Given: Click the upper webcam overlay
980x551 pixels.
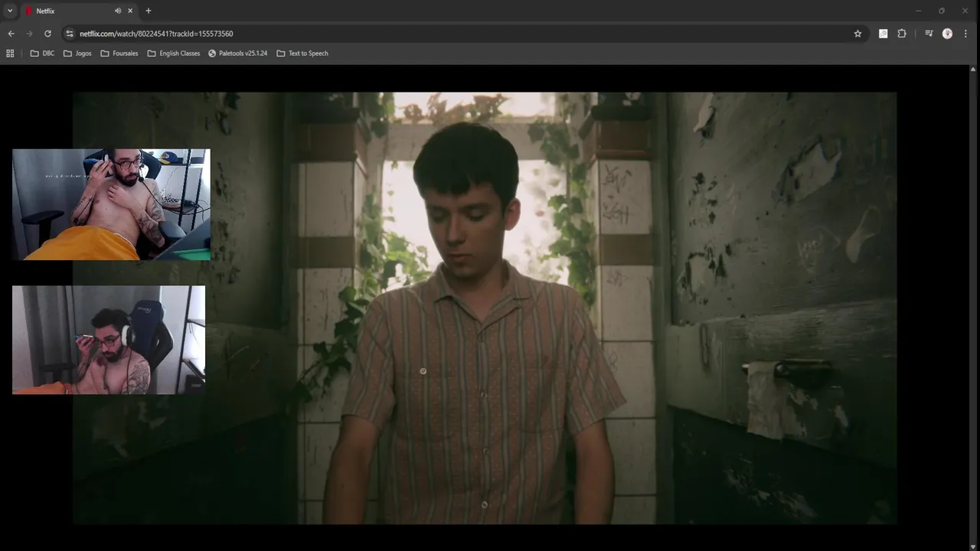Looking at the screenshot, I should 111,204.
